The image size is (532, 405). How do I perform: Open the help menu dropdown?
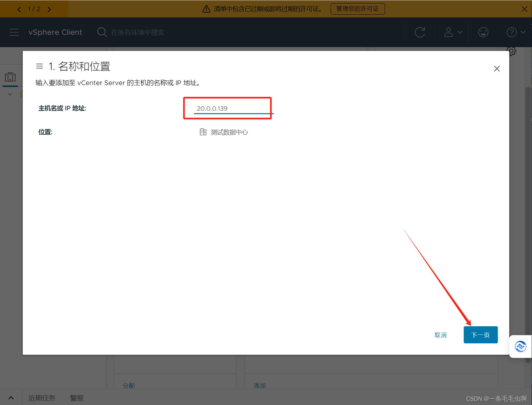point(516,32)
